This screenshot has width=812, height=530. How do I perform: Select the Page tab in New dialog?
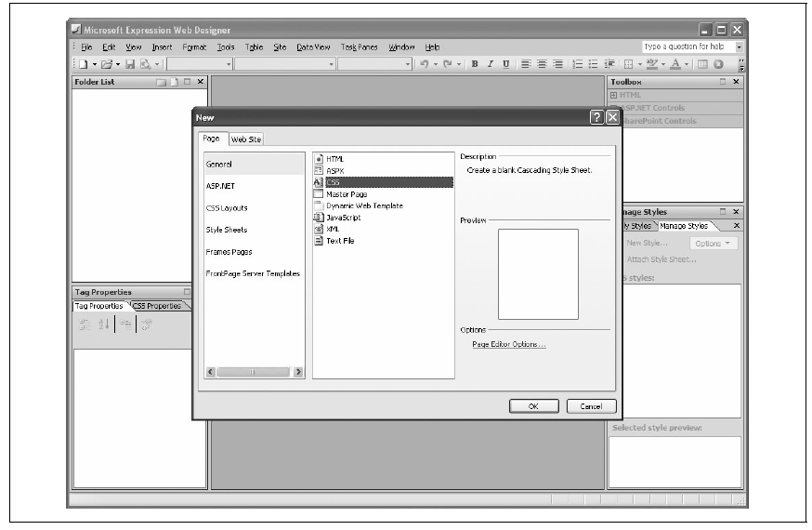[x=211, y=139]
